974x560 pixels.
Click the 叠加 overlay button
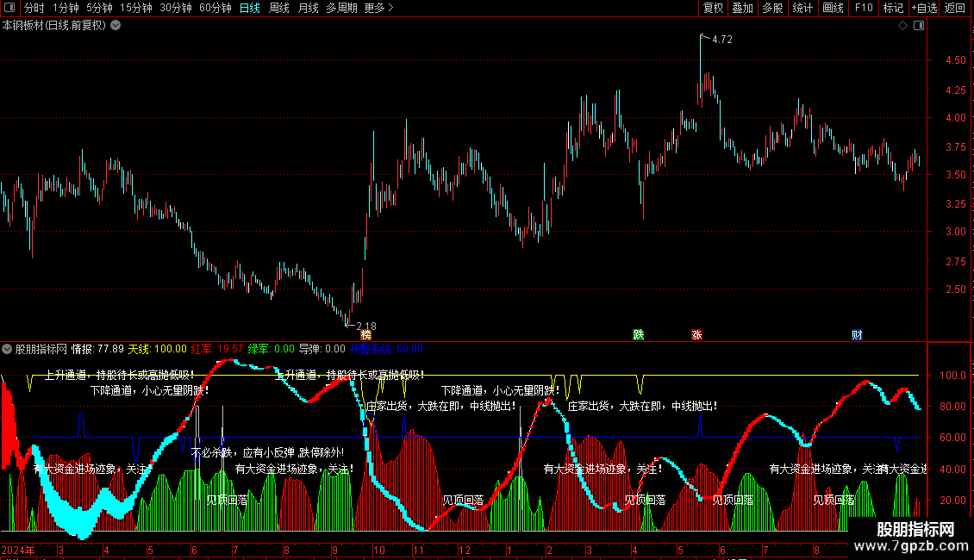tap(742, 8)
